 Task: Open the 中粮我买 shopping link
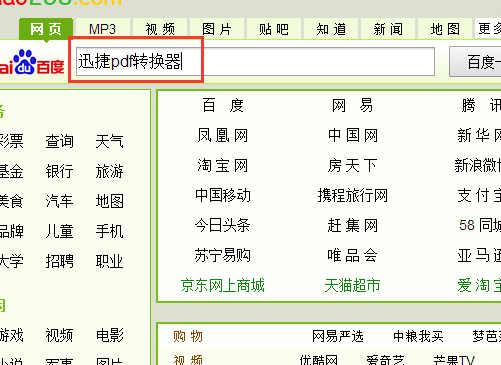418,336
